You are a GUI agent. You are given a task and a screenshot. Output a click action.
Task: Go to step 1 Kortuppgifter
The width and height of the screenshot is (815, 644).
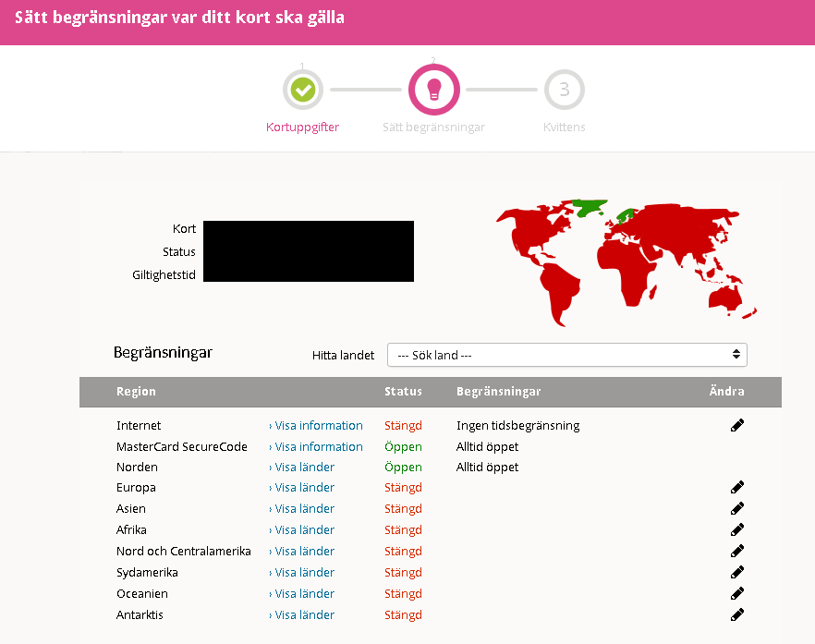point(303,91)
